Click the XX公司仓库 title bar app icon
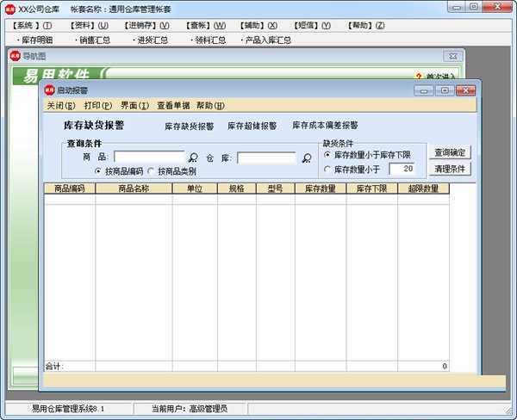Image resolution: width=517 pixels, height=420 pixels. [10, 9]
